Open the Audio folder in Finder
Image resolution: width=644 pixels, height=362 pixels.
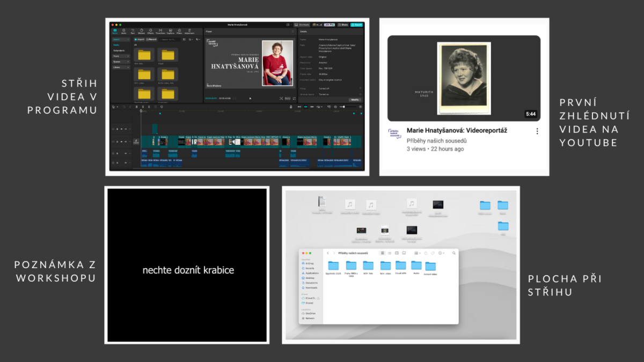(x=416, y=265)
